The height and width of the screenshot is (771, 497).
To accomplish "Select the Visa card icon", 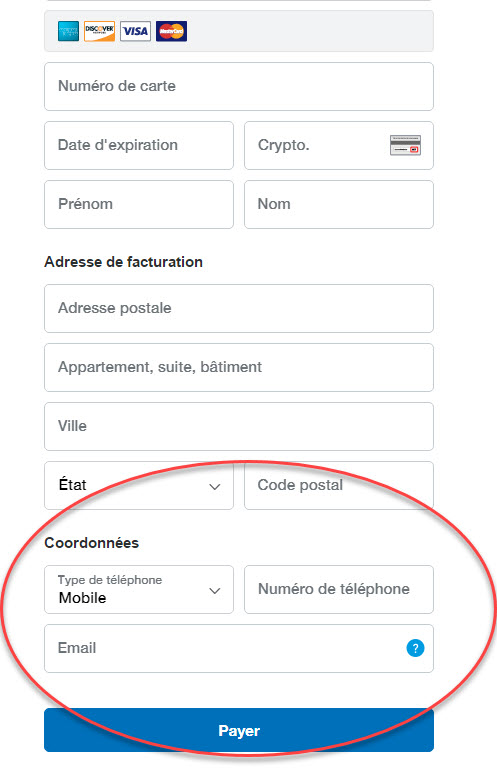I will (135, 31).
